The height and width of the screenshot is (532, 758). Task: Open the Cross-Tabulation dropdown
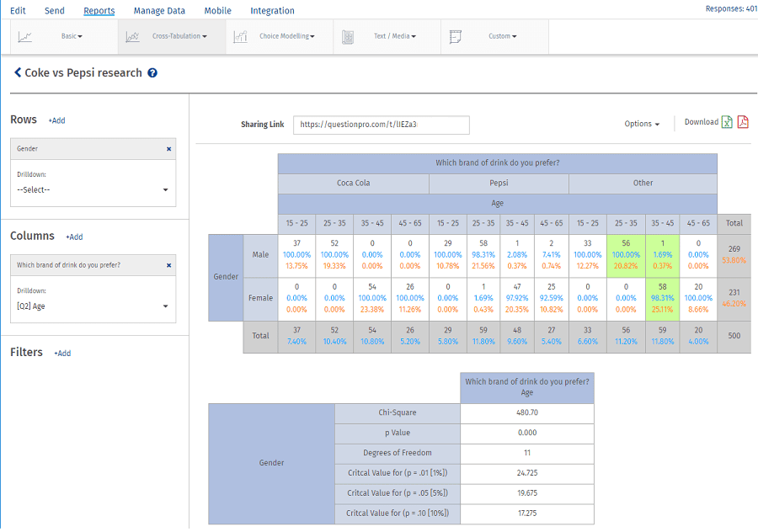click(x=179, y=36)
